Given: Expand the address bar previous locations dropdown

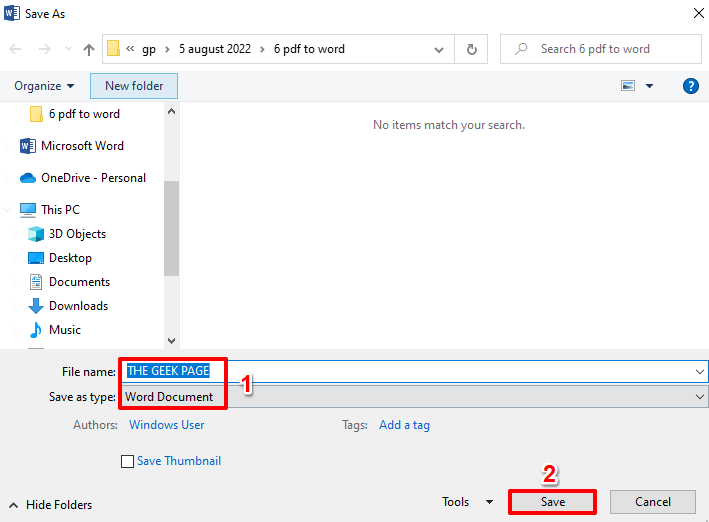Looking at the screenshot, I should click(x=440, y=49).
